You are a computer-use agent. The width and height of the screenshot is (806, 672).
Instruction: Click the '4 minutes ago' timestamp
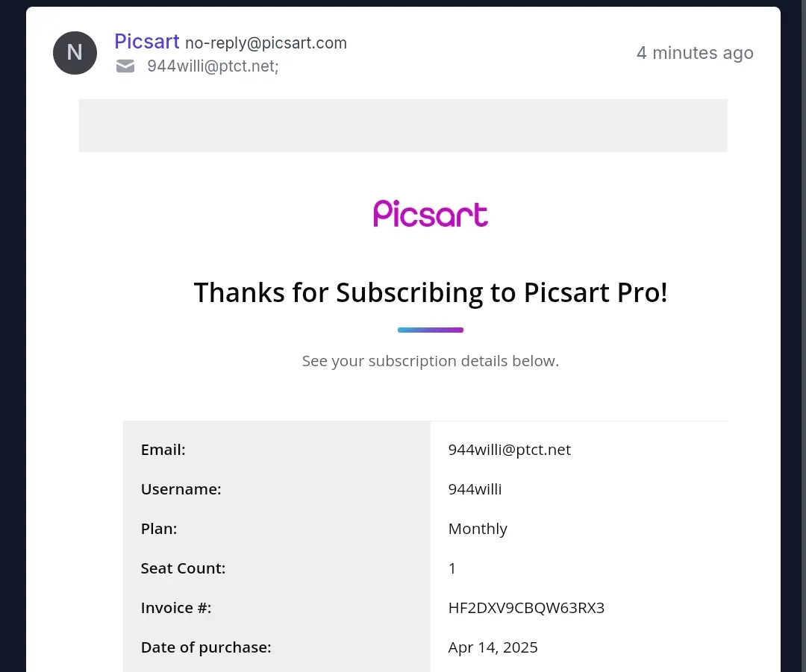695,53
